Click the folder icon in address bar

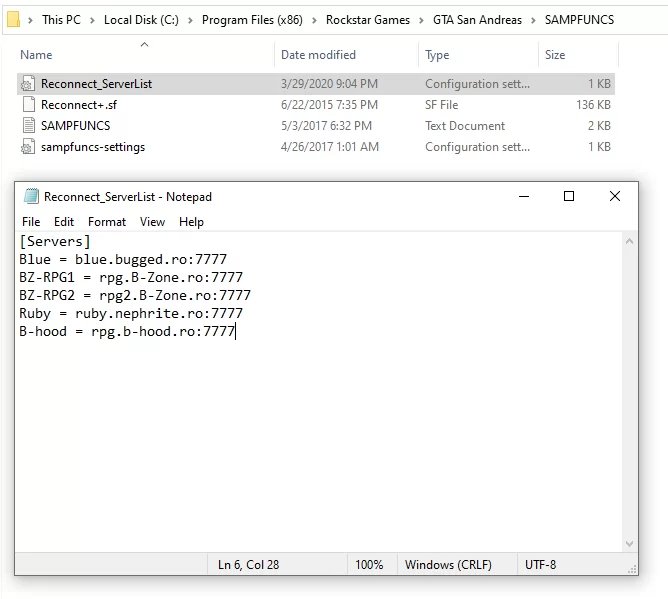pyautogui.click(x=13, y=20)
